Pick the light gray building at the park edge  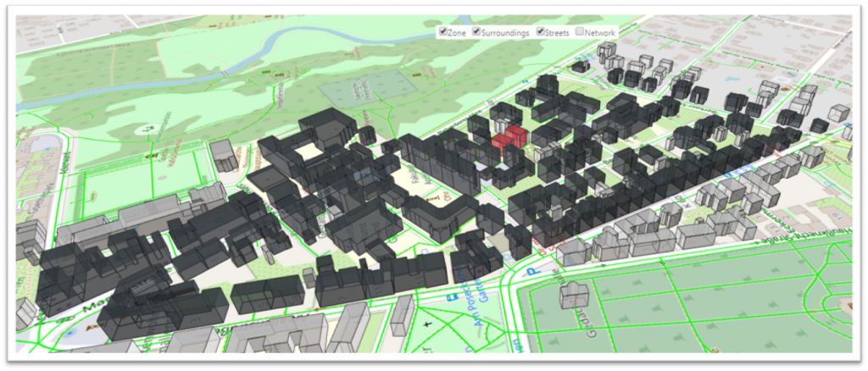point(223,155)
